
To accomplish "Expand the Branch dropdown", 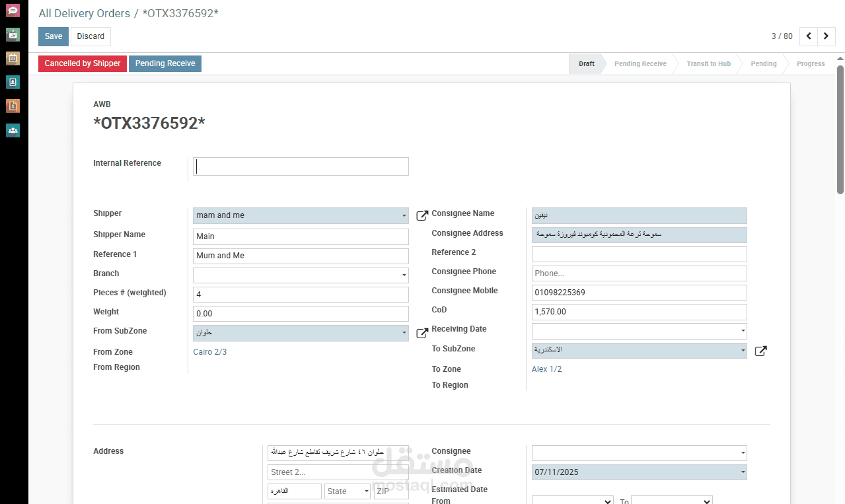I will 404,275.
